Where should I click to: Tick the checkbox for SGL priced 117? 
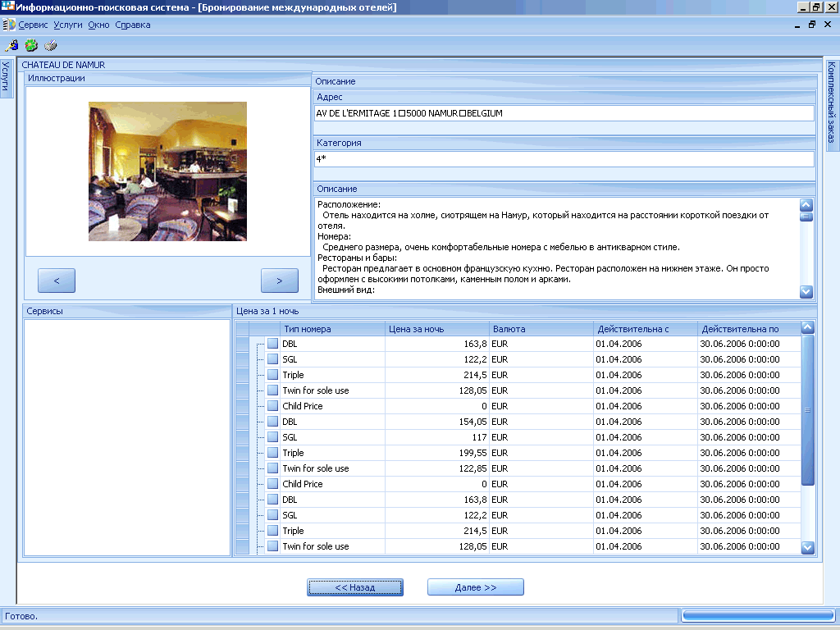tap(272, 437)
